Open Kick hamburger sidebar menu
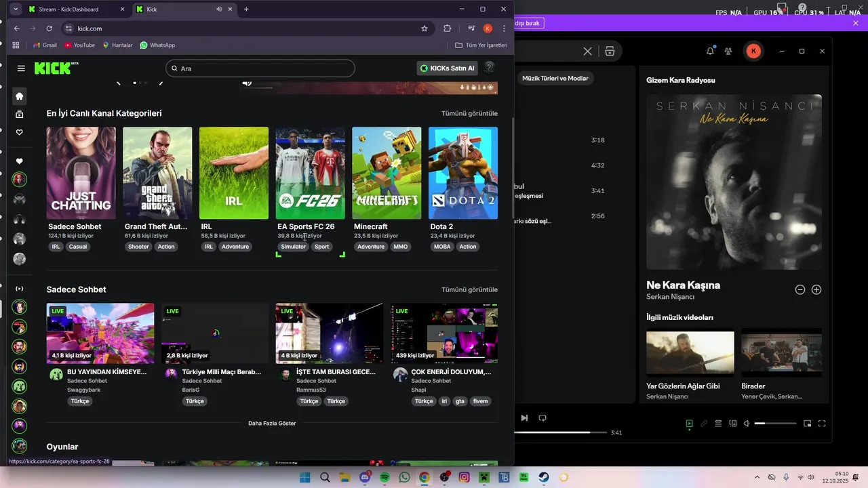Viewport: 868px width, 488px height. [x=21, y=68]
